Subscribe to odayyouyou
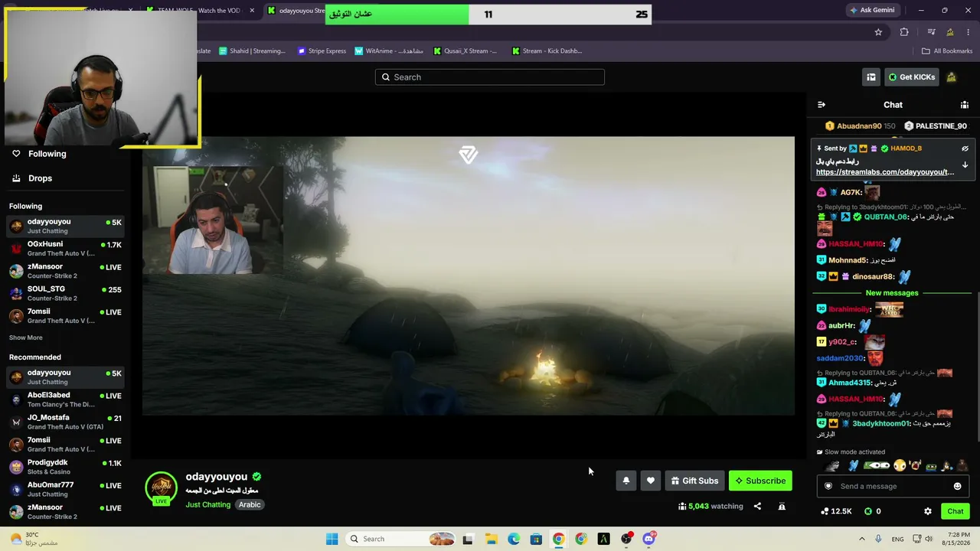This screenshot has width=980, height=551. point(760,481)
